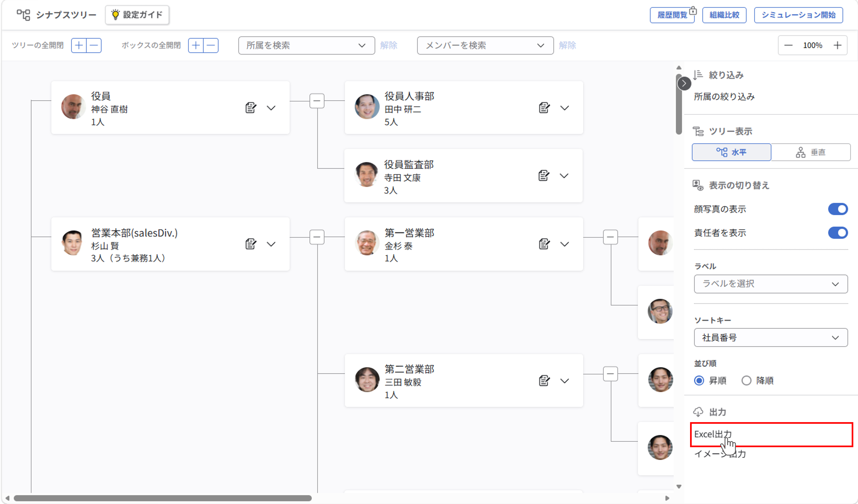Click 解除 next to 所属を検索
This screenshot has height=504, width=858.
point(388,45)
